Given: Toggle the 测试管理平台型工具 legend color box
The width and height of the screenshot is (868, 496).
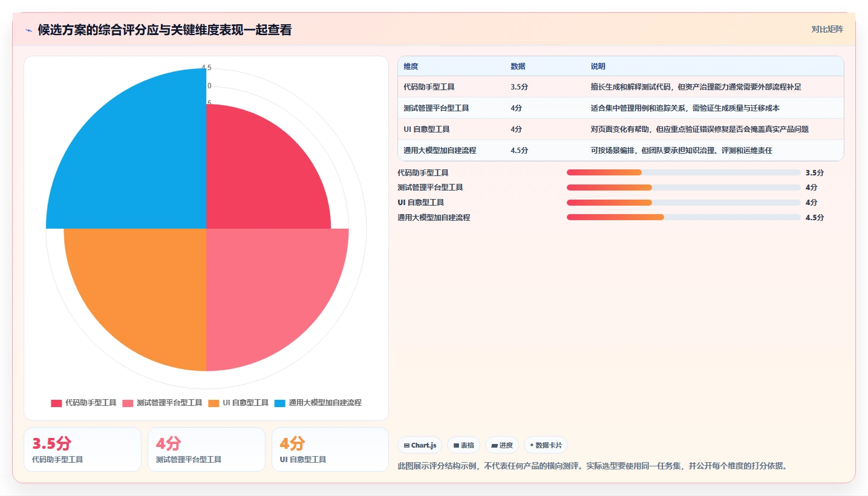Looking at the screenshot, I should [128, 403].
